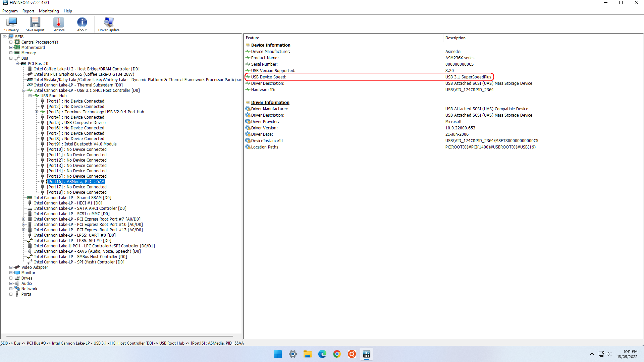The height and width of the screenshot is (362, 644).
Task: Collapse the SEI8 root node
Action: point(4,37)
